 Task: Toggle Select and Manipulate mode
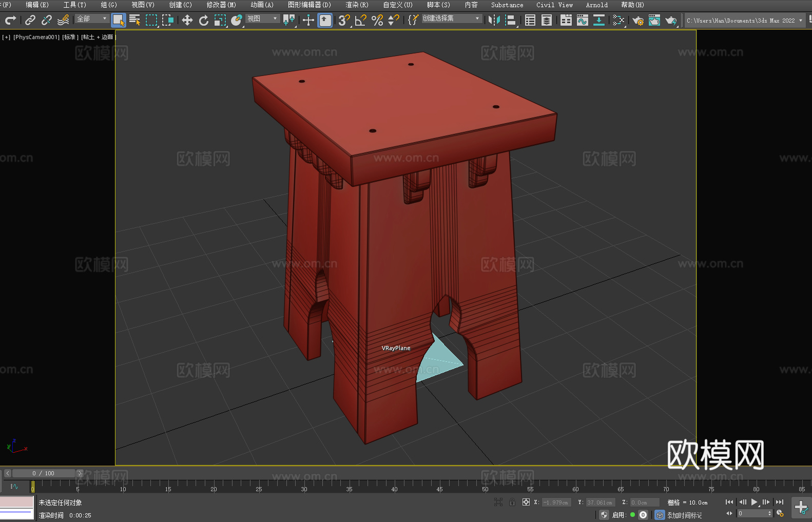click(308, 20)
